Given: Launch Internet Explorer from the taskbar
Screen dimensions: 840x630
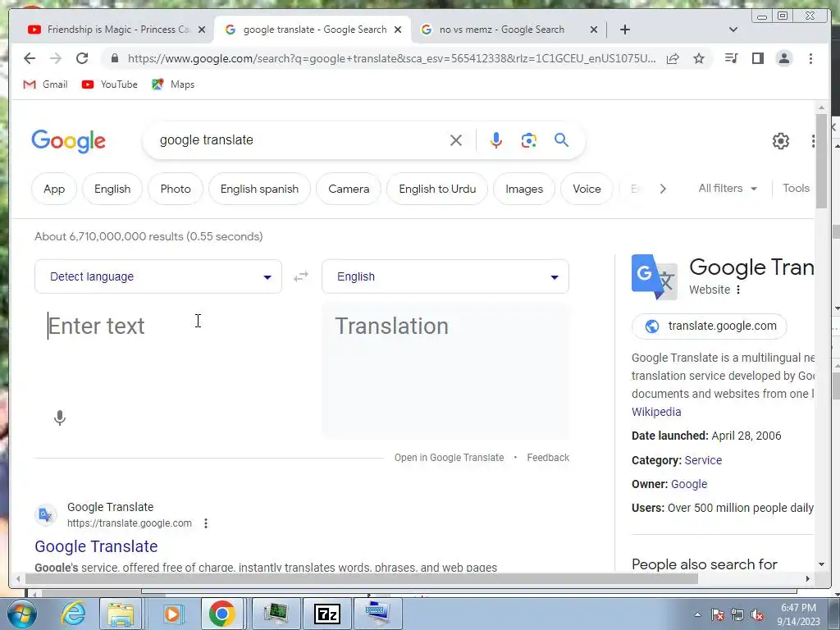Looking at the screenshot, I should tap(73, 614).
